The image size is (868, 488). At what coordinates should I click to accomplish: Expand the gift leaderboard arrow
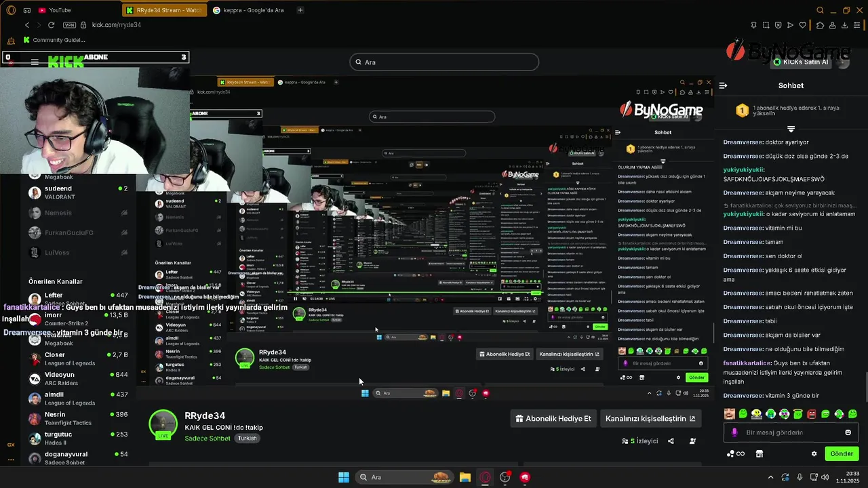pyautogui.click(x=791, y=129)
